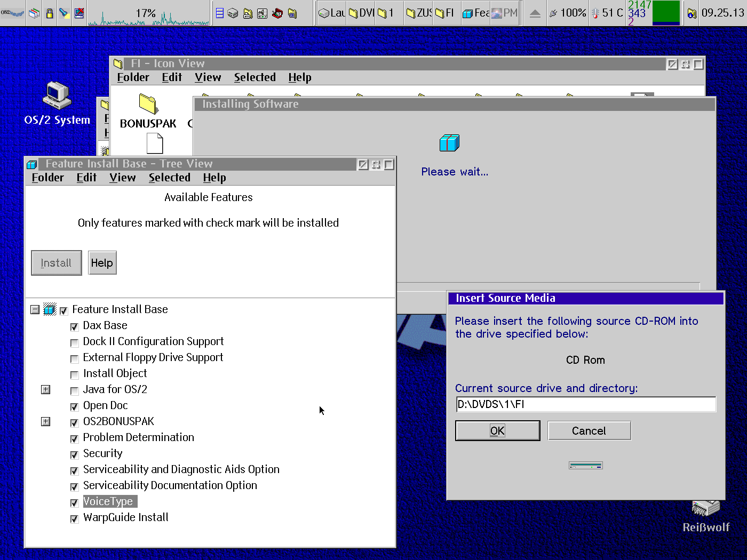Uncheck the Open Doc checkbox
This screenshot has height=560, width=747.
(74, 406)
